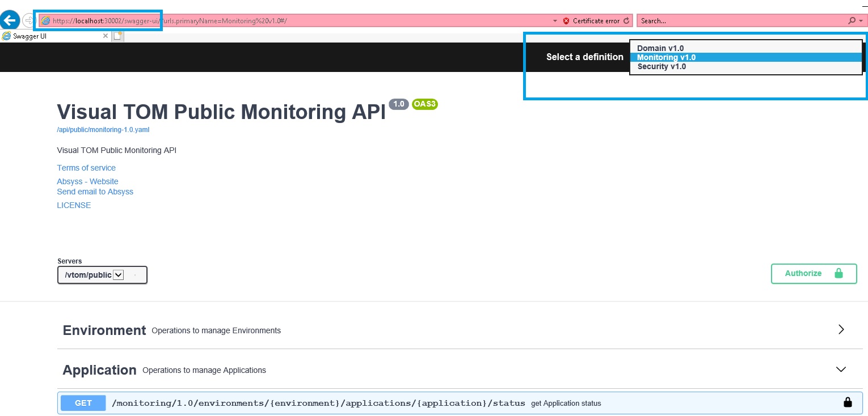Expand the Environment section chevron
Viewport: 868px width, 416px height.
coord(841,329)
